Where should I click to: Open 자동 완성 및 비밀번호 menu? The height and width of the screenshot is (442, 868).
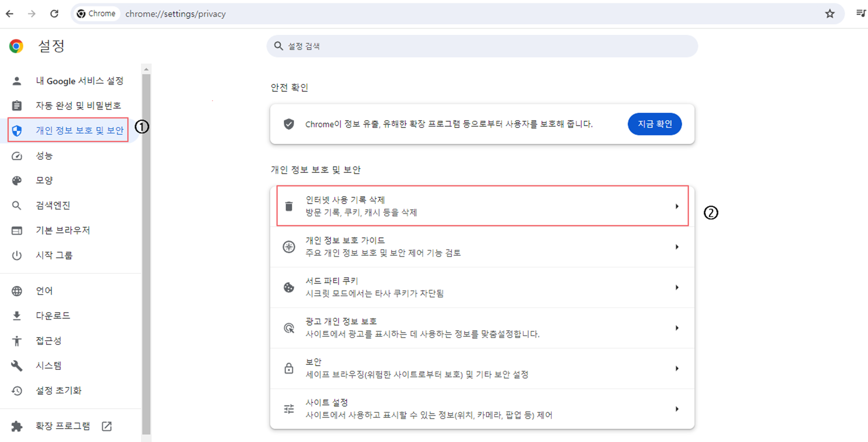click(x=78, y=105)
